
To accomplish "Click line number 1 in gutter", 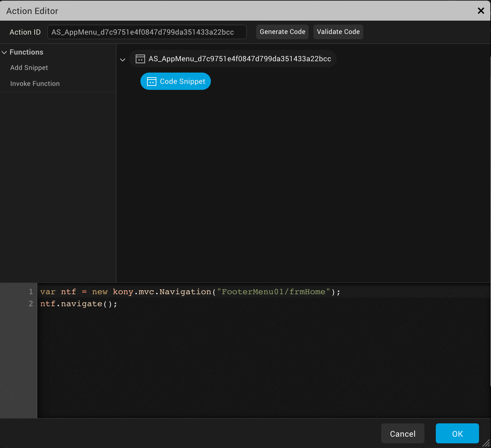I will click(x=31, y=292).
